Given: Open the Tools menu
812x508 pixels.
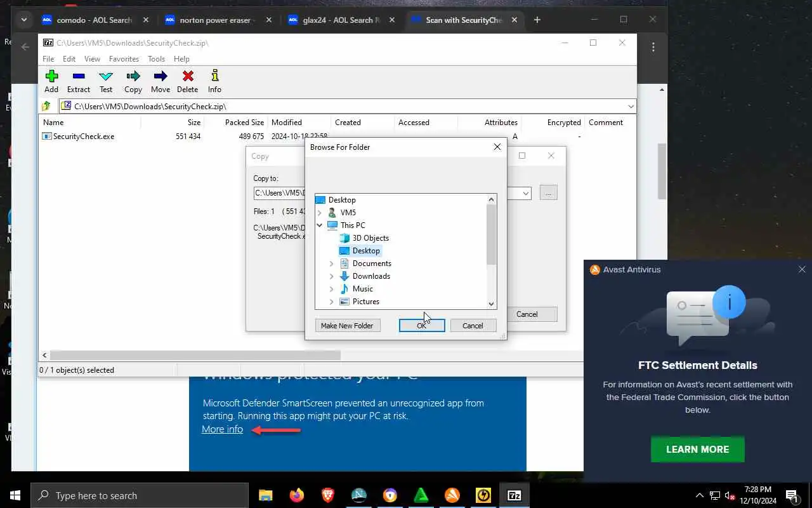Looking at the screenshot, I should pyautogui.click(x=156, y=59).
